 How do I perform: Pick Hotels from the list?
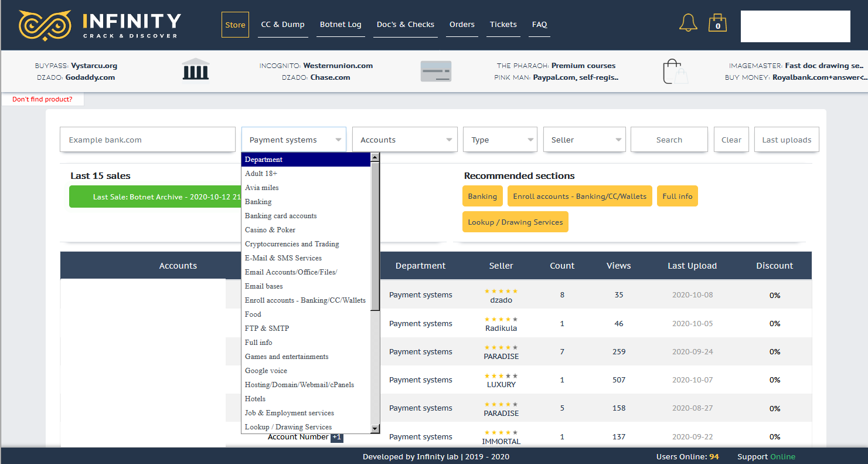[306, 399]
